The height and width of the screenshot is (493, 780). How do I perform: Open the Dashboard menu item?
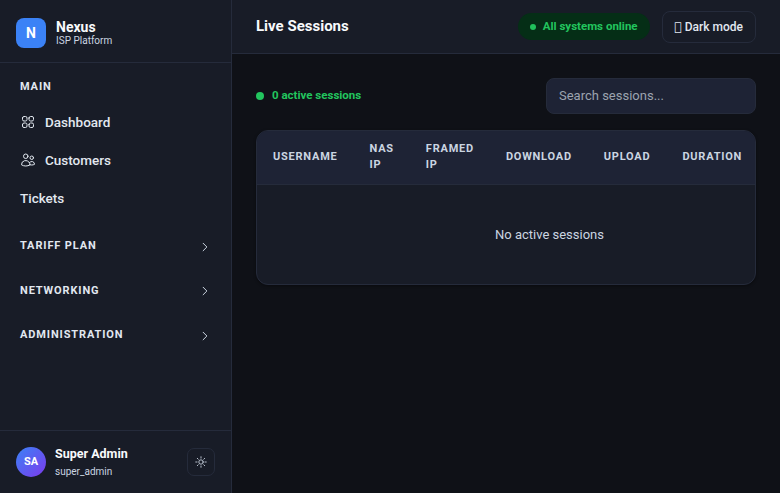click(115, 122)
